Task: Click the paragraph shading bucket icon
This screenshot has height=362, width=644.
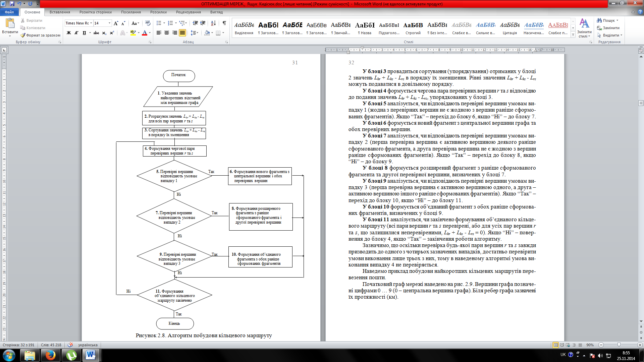Action: [x=207, y=33]
